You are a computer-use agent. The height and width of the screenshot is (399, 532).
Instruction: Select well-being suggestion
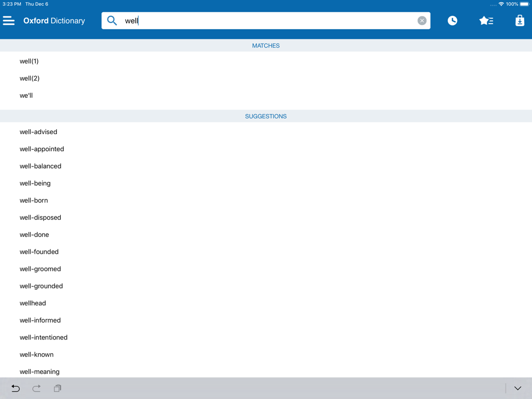[x=265, y=183]
